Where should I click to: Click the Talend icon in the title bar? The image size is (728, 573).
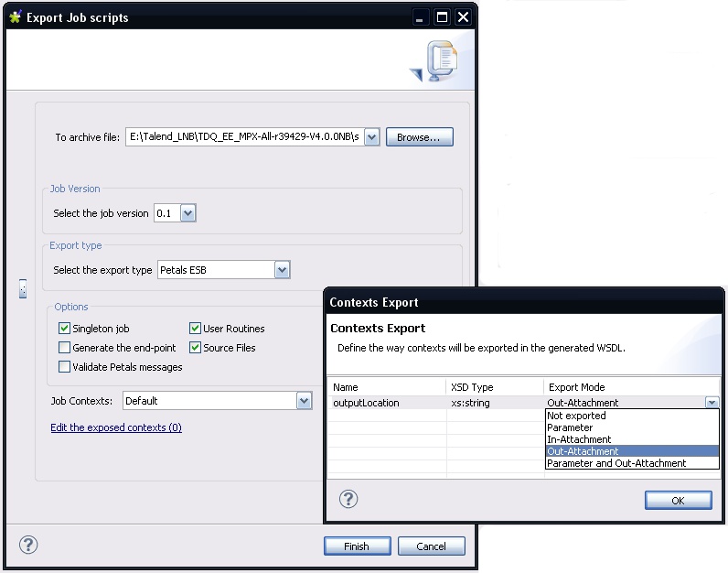15,17
